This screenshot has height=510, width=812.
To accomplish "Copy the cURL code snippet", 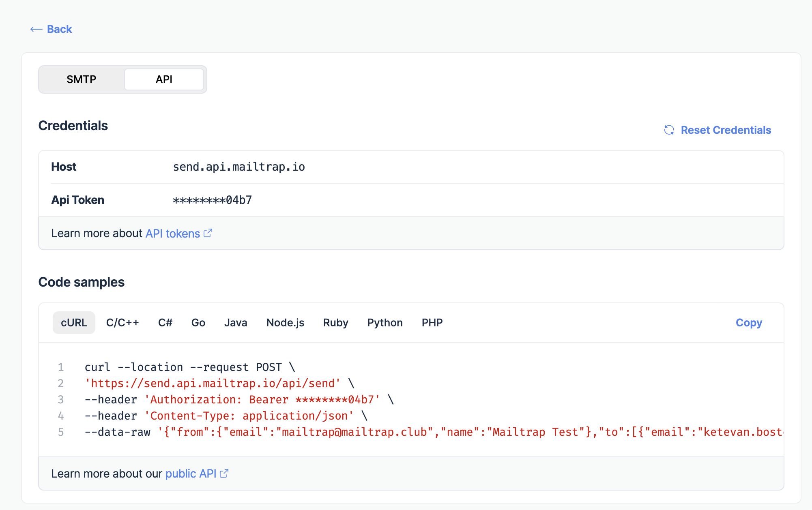I will point(749,322).
